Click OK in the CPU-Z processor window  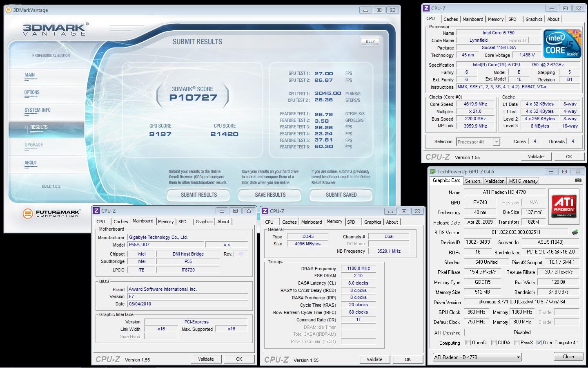pos(569,157)
